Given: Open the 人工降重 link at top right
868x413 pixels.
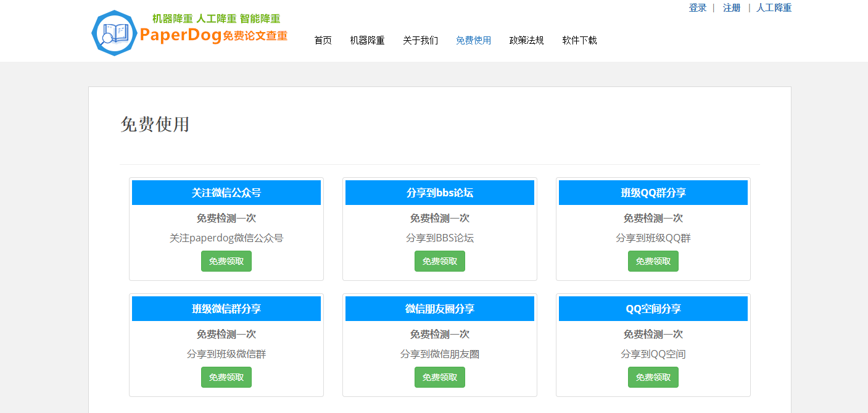Looking at the screenshot, I should (x=774, y=8).
